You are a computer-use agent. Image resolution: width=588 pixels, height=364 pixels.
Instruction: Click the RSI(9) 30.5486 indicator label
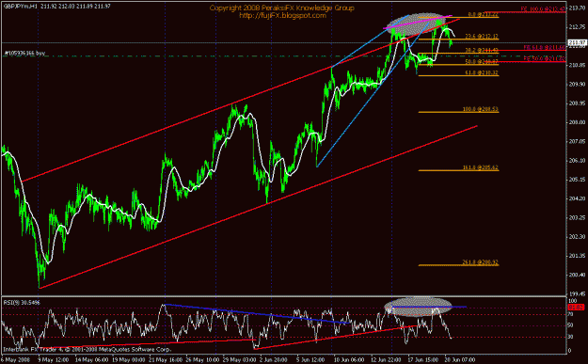tap(22, 303)
